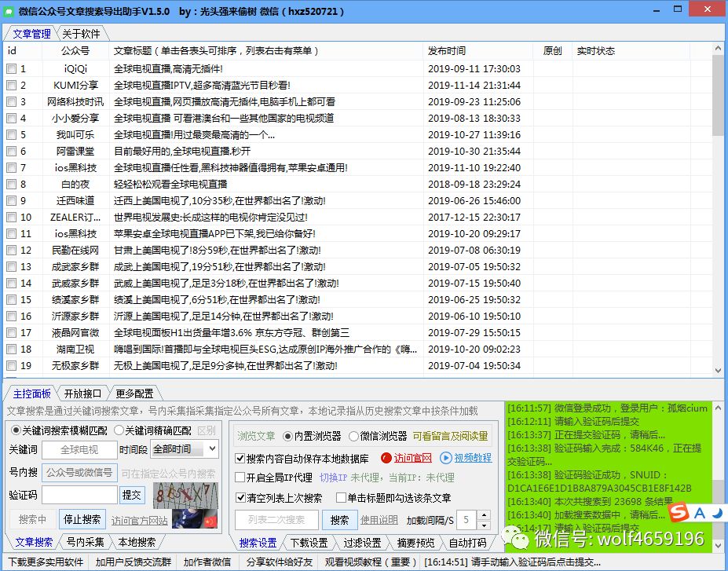The image size is (728, 571).
Task: Enable 开启全局IP代理 checkbox
Action: pyautogui.click(x=240, y=478)
